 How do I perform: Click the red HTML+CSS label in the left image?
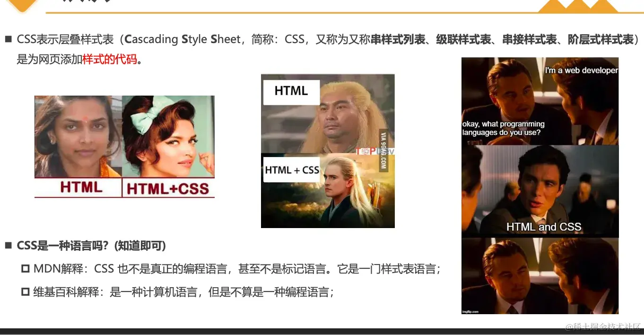pos(168,189)
